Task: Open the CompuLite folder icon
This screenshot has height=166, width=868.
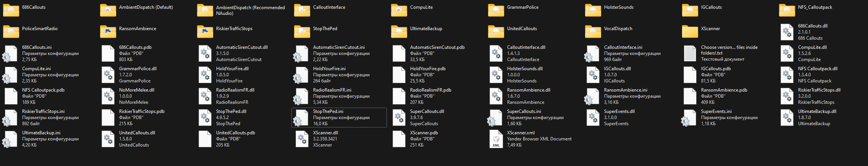Action: pos(399,10)
